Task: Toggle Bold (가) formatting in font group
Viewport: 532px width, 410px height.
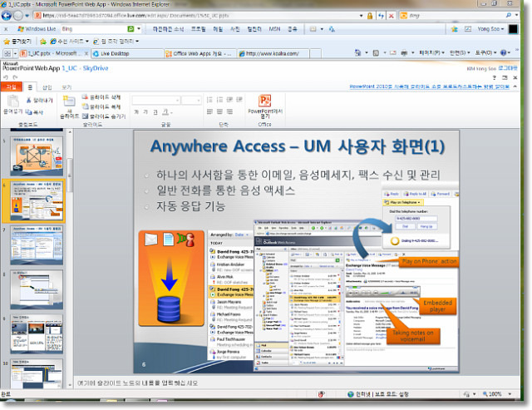Action: (x=136, y=112)
